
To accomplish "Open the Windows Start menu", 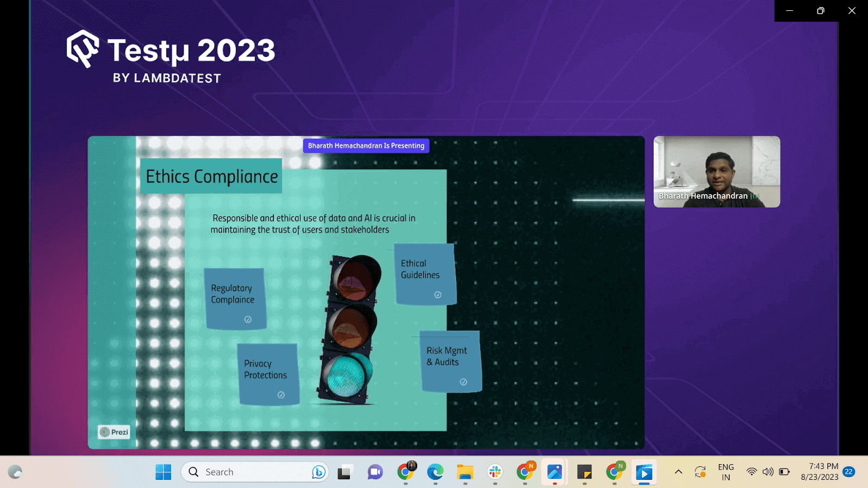I will [x=163, y=472].
